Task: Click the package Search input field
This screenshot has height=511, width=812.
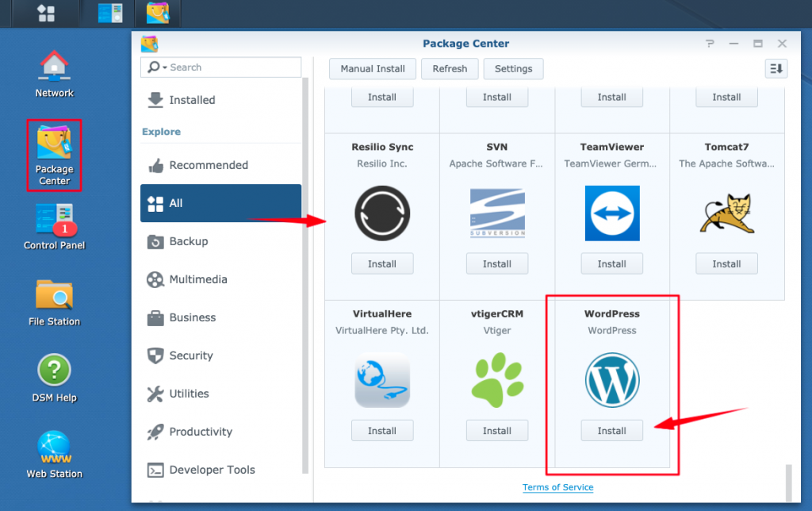Action: pyautogui.click(x=220, y=67)
